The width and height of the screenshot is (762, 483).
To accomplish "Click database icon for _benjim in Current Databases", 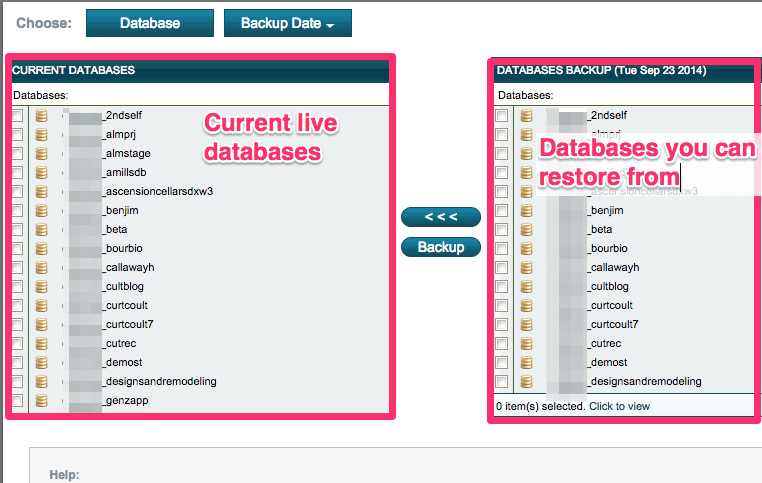I will click(42, 210).
